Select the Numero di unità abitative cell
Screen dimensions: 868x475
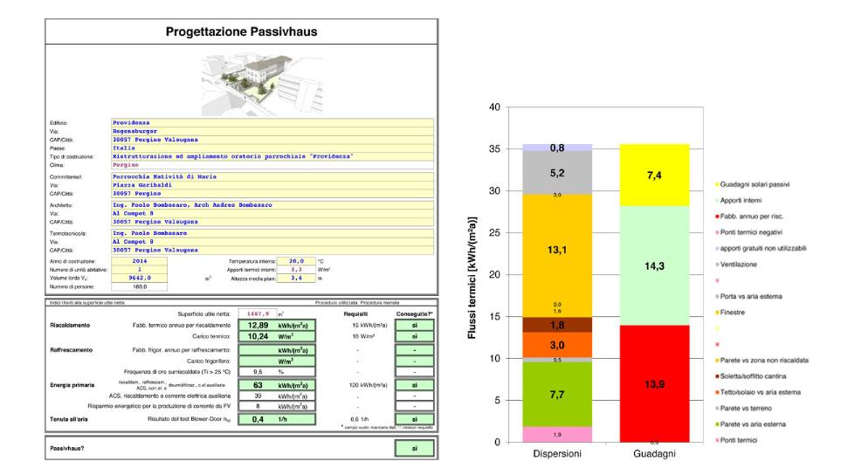[x=139, y=269]
